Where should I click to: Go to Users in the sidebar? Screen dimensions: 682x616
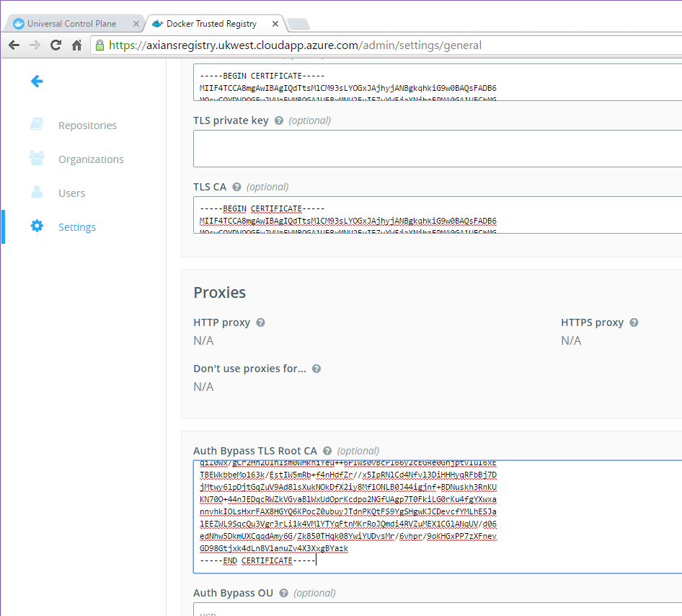pyautogui.click(x=71, y=193)
